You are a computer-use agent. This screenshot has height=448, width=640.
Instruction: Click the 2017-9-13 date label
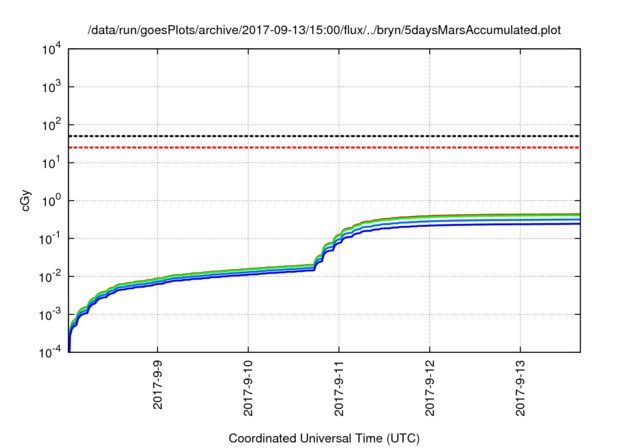coord(520,388)
